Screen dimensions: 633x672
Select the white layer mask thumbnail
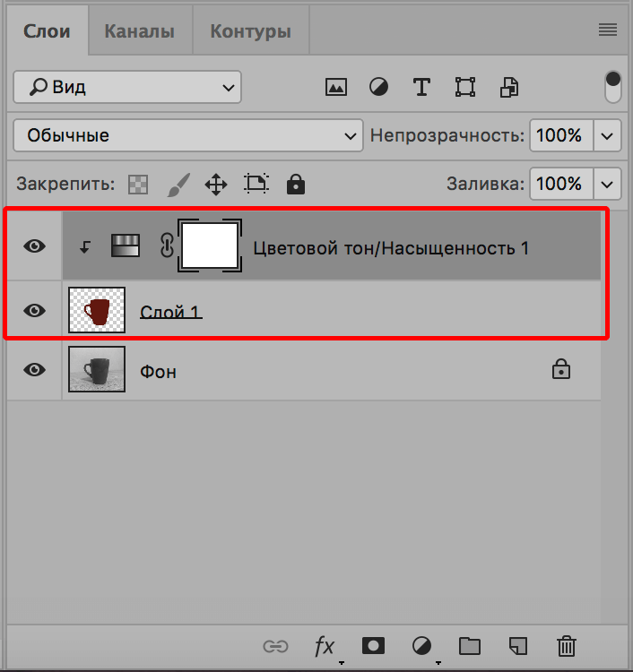210,246
